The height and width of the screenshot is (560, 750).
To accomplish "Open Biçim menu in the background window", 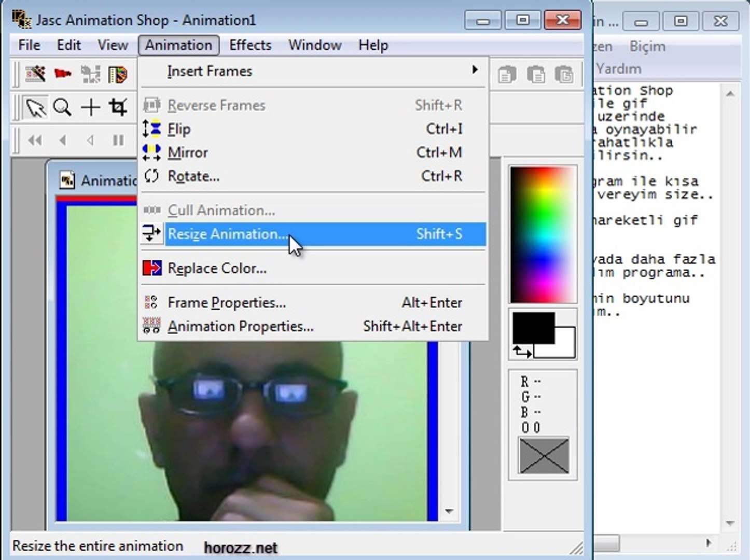I will pos(647,46).
